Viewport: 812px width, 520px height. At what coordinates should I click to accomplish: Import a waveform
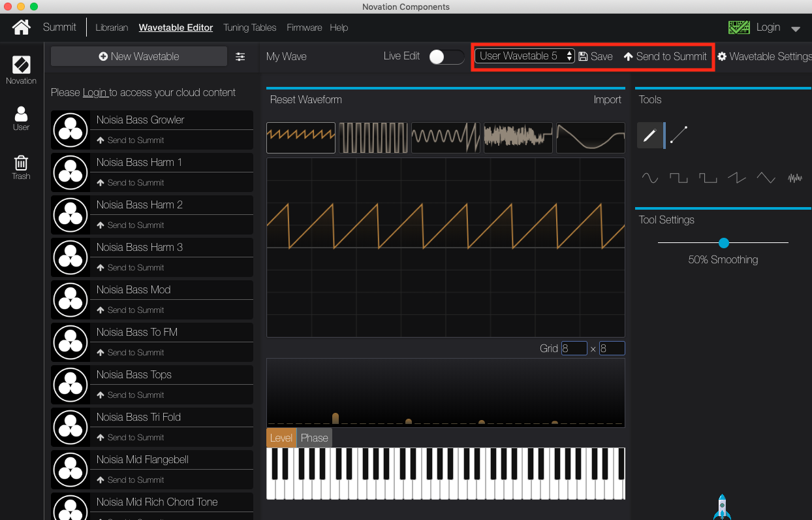607,100
